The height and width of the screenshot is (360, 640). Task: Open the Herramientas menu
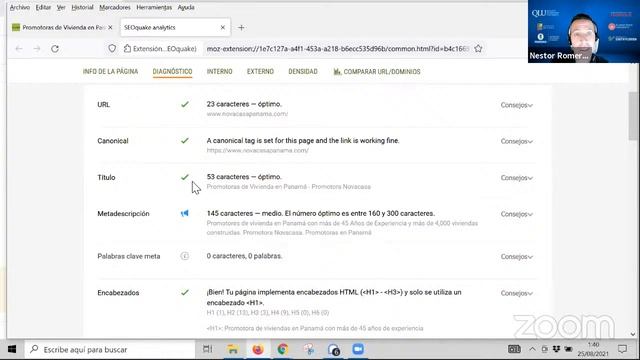154,7
